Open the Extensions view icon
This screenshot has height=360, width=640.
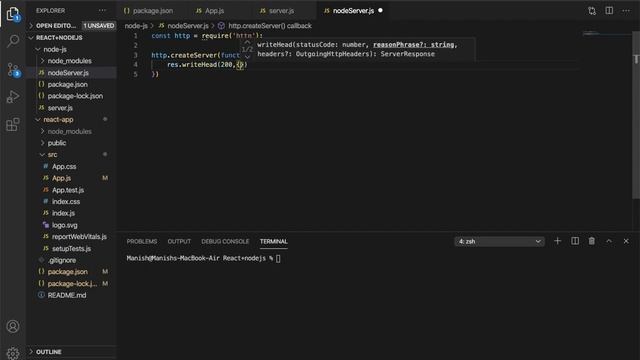[x=13, y=124]
